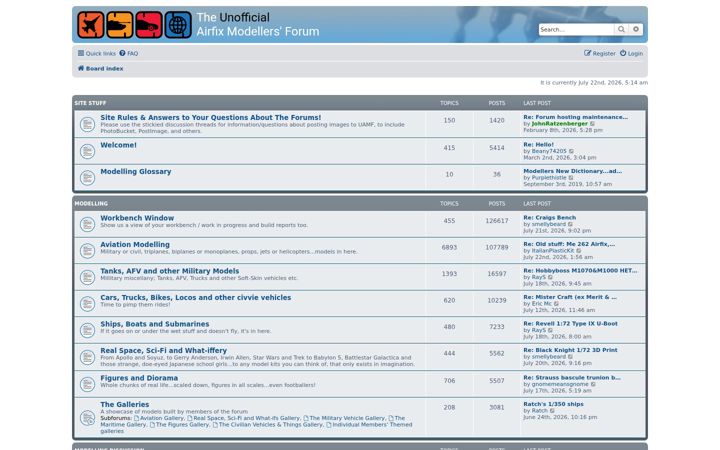View JohnRatzenberger's profile
The width and height of the screenshot is (720, 450).
(x=559, y=124)
